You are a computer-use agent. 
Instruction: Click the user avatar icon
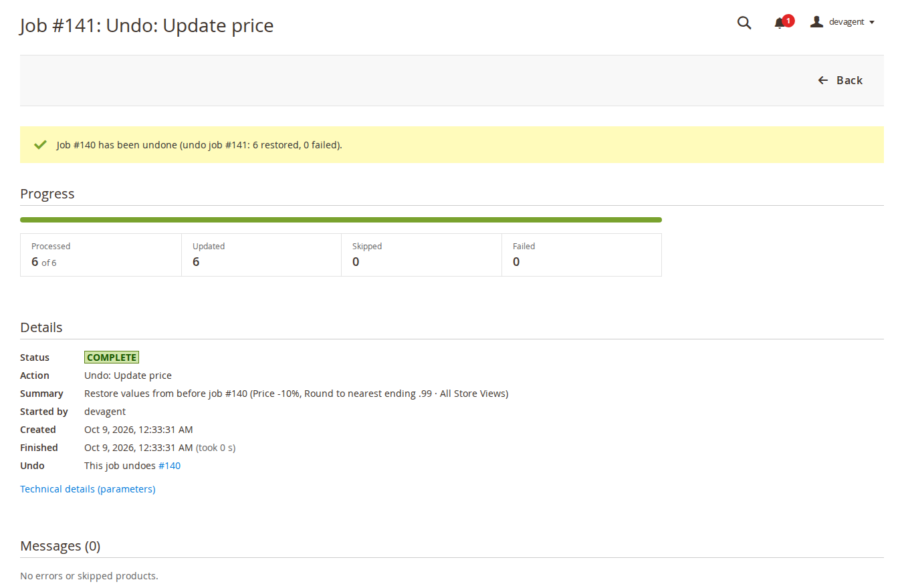pyautogui.click(x=816, y=22)
